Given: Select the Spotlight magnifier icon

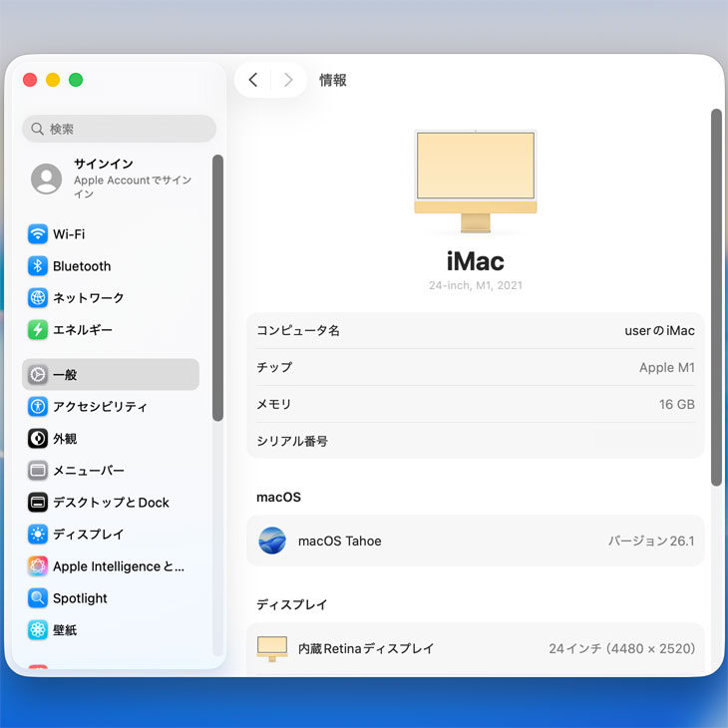Looking at the screenshot, I should [x=38, y=598].
